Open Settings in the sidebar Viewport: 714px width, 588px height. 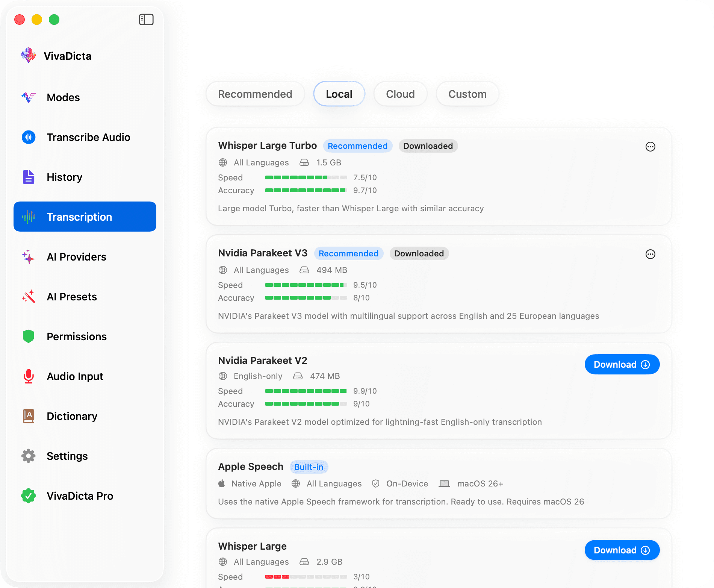click(67, 456)
